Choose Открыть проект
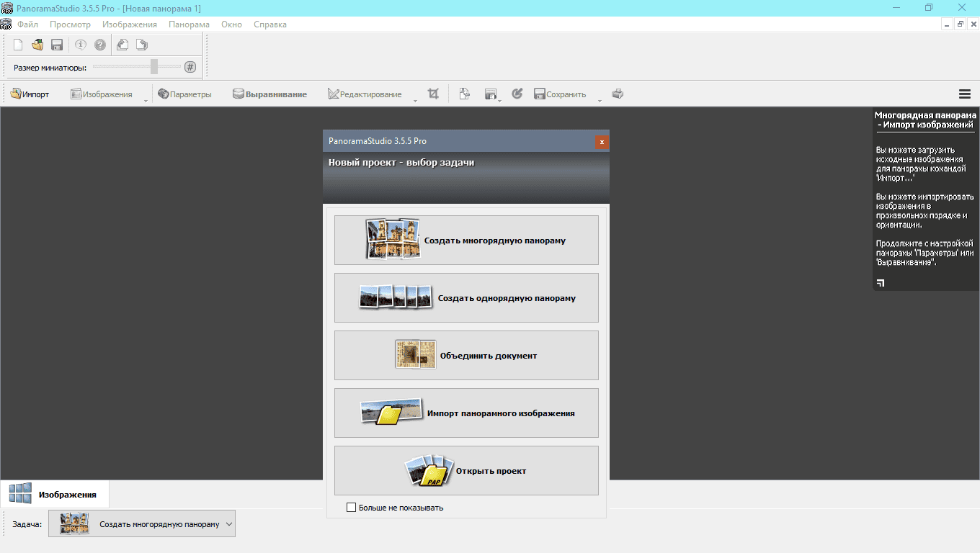Screen dimensions: 980x553 coord(466,471)
